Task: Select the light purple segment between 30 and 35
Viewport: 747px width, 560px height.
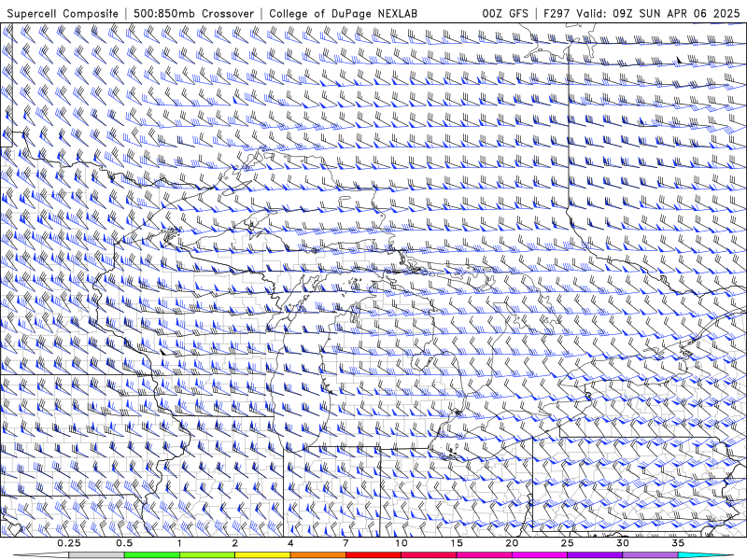Action: tap(650, 555)
